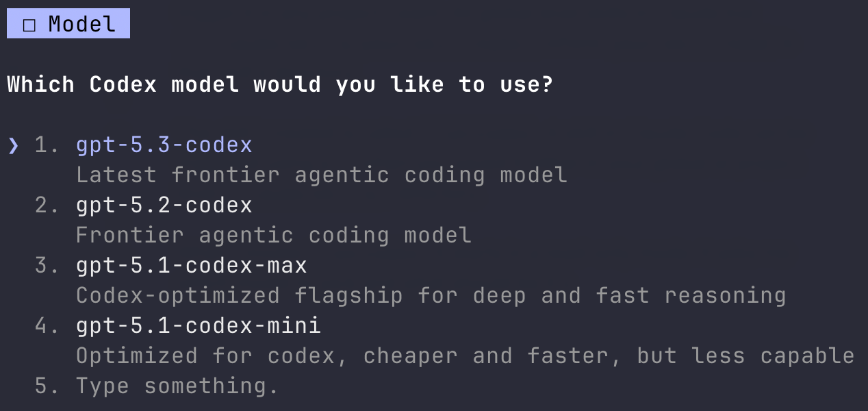Click the 'Latest frontier agentic coding model' description
Screen dimensions: 868x411
coord(322,175)
